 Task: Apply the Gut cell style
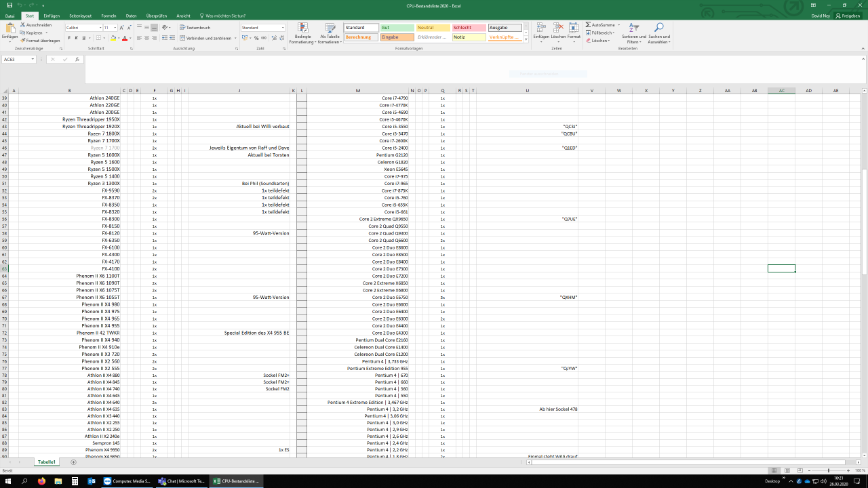point(397,28)
